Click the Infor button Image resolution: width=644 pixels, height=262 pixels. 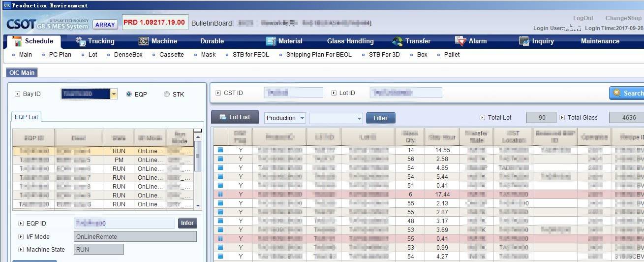(187, 223)
